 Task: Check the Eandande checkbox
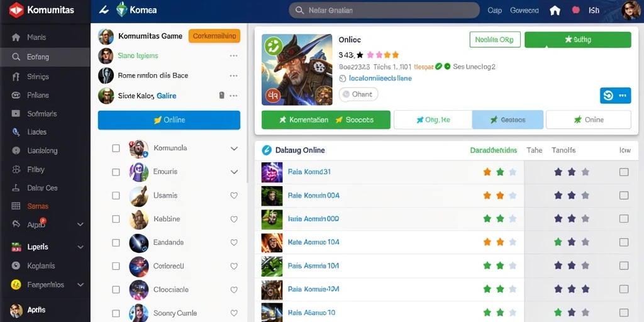click(x=116, y=243)
